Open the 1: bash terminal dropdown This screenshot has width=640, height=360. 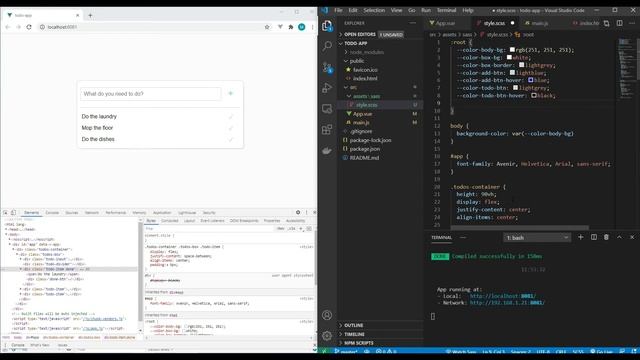tap(536, 238)
